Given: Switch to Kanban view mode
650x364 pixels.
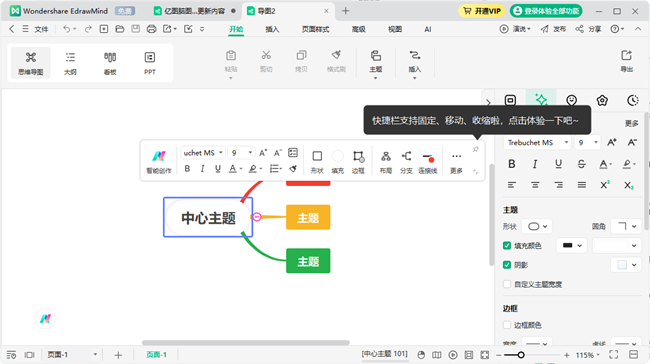Looking at the screenshot, I should pos(110,63).
